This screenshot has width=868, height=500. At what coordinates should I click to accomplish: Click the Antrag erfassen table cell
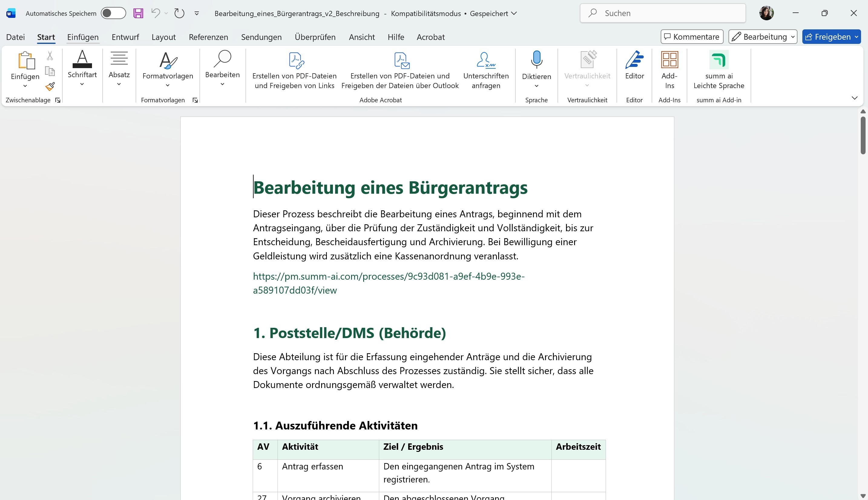[328, 475]
